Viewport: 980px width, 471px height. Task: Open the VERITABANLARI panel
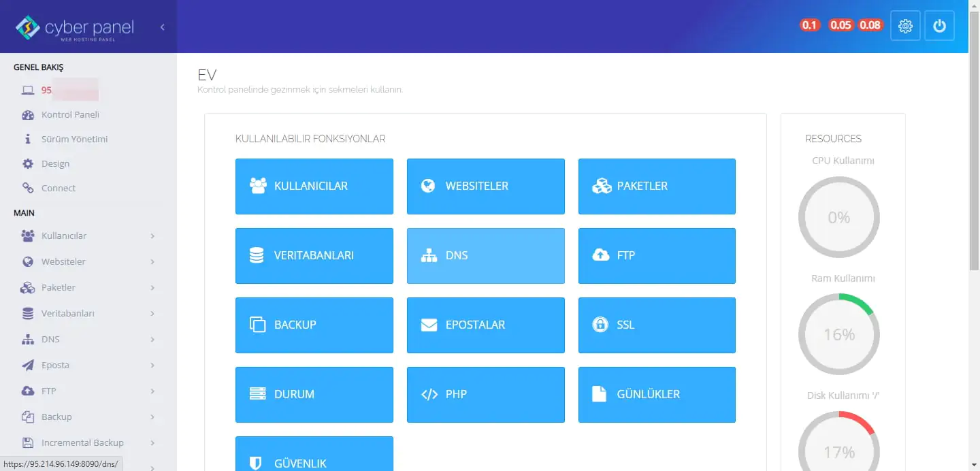(314, 255)
